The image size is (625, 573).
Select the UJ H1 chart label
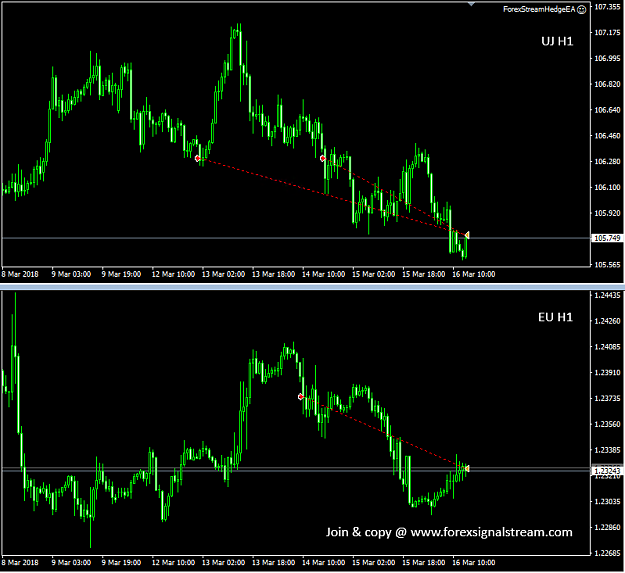pos(557,41)
